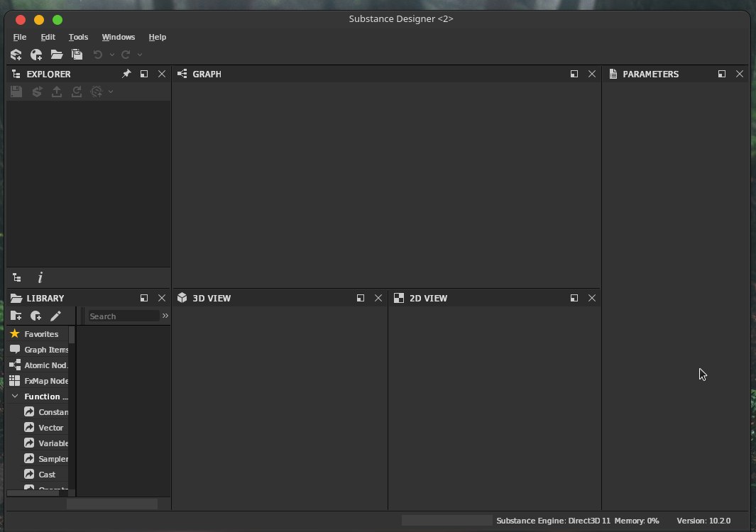Viewport: 756px width, 532px height.
Task: Undock the Library panel
Action: coord(143,298)
